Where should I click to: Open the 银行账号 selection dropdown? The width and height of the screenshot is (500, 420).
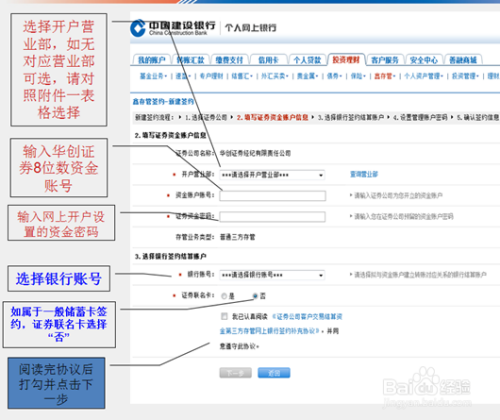coord(272,275)
